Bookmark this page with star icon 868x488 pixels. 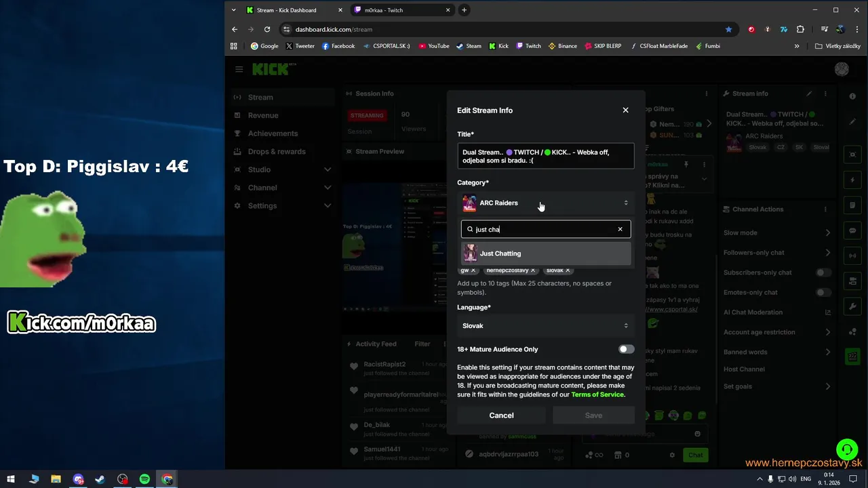coord(728,29)
